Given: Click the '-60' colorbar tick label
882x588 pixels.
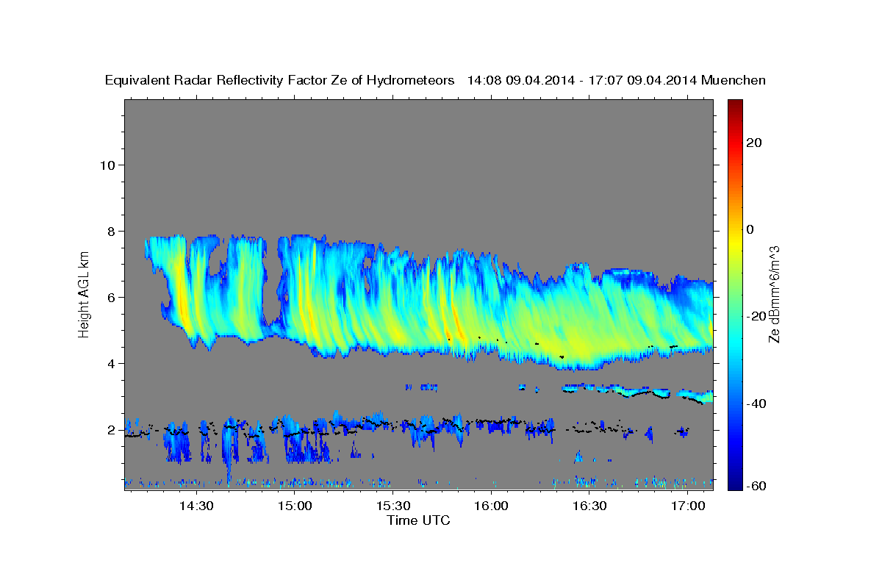Looking at the screenshot, I should [756, 485].
